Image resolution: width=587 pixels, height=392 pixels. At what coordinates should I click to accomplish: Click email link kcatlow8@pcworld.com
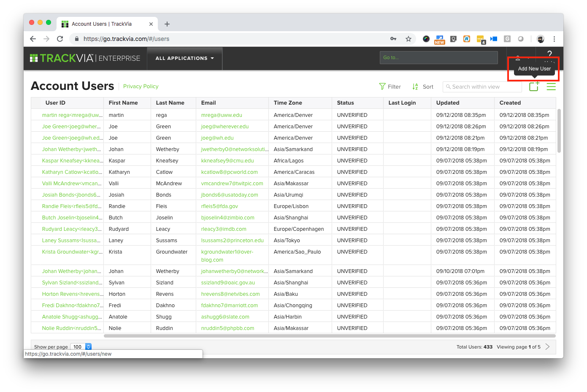(x=229, y=172)
